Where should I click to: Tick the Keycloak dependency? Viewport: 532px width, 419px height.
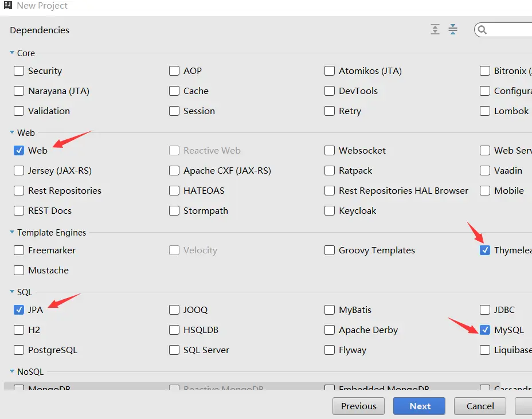[x=330, y=211]
